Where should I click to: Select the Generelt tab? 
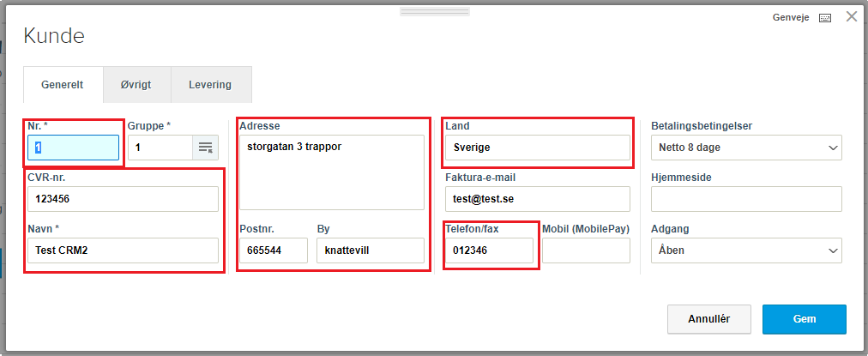point(63,85)
